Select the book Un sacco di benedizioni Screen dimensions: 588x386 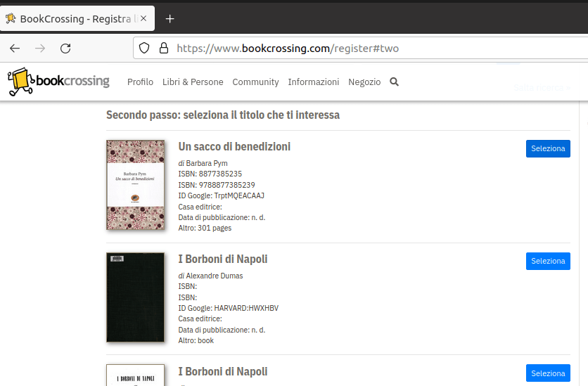547,148
